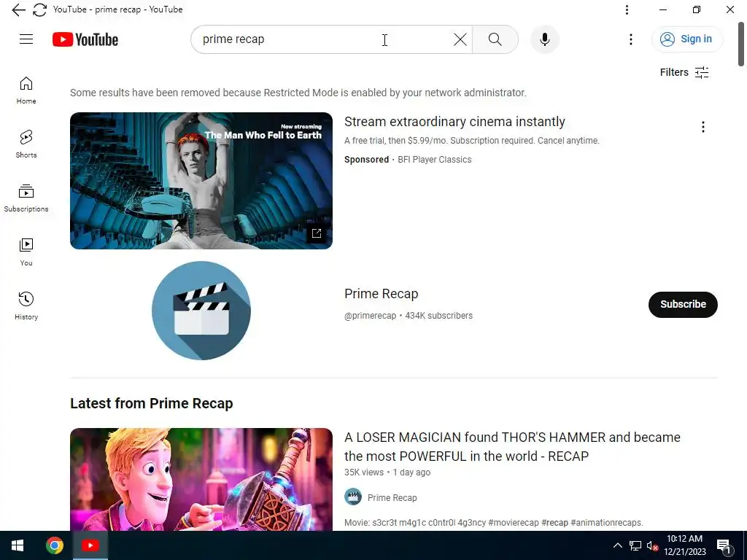Open Subscriptions in the sidebar
Viewport: 747px width, 560px height.
[x=26, y=198]
